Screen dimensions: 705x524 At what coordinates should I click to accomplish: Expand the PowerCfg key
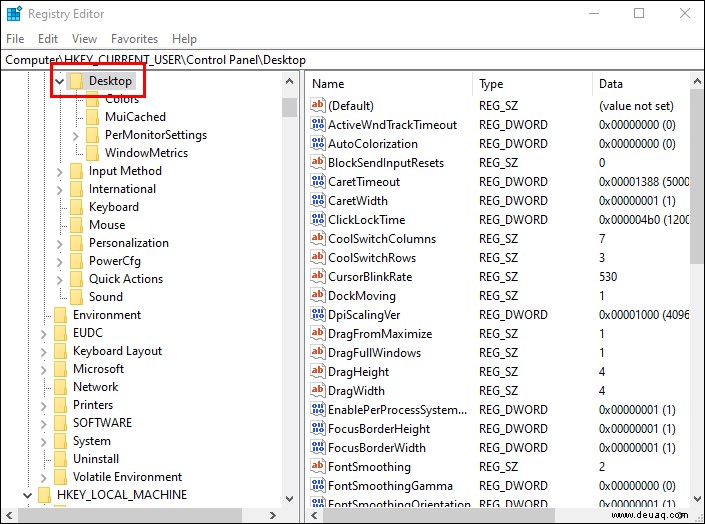click(x=59, y=261)
